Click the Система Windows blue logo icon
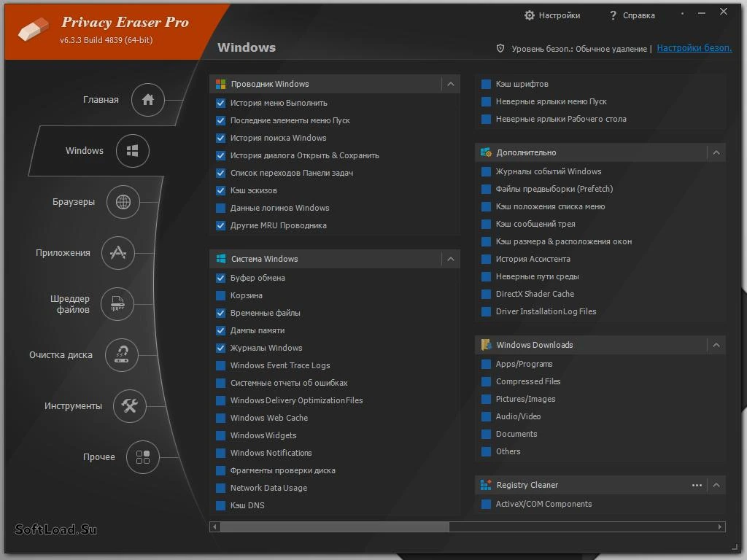The height and width of the screenshot is (560, 747). pos(220,259)
